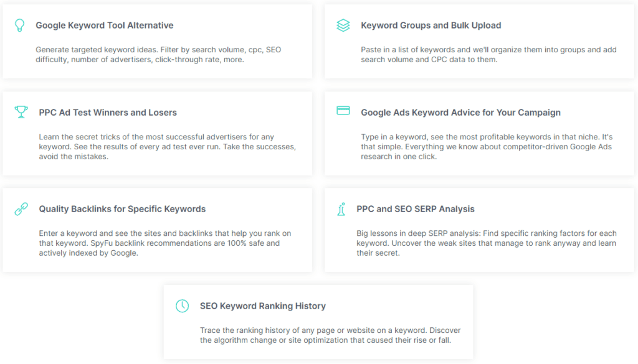
Task: Click the trophy icon for PPC Ad Test
Action: coord(21,112)
